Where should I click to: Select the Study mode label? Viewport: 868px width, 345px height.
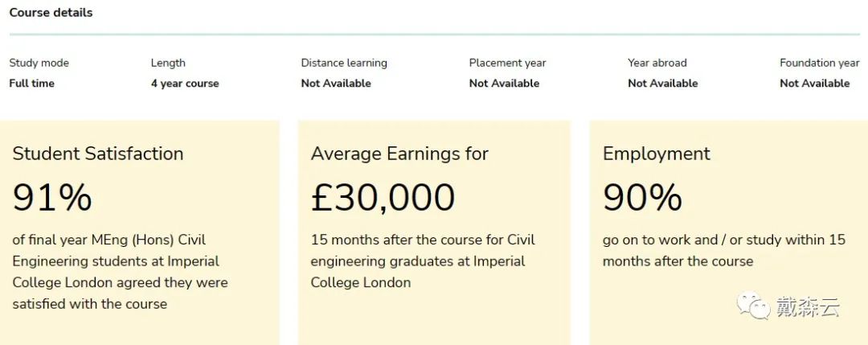tap(39, 63)
